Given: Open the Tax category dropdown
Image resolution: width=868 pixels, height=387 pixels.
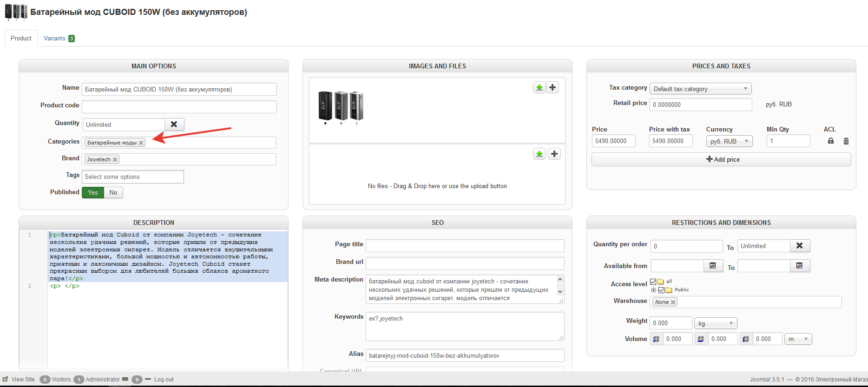Looking at the screenshot, I should coord(700,89).
